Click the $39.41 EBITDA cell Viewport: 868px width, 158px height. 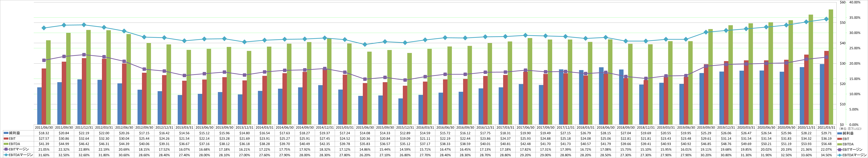pyautogui.click(x=646, y=144)
